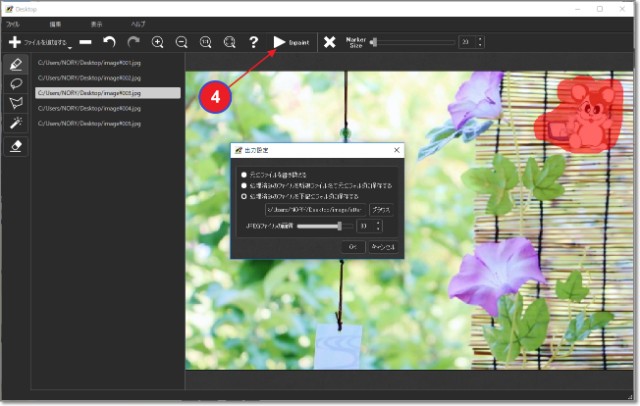Choose the third radio option to save in folder below
Image resolution: width=640 pixels, height=406 pixels.
coord(243,196)
